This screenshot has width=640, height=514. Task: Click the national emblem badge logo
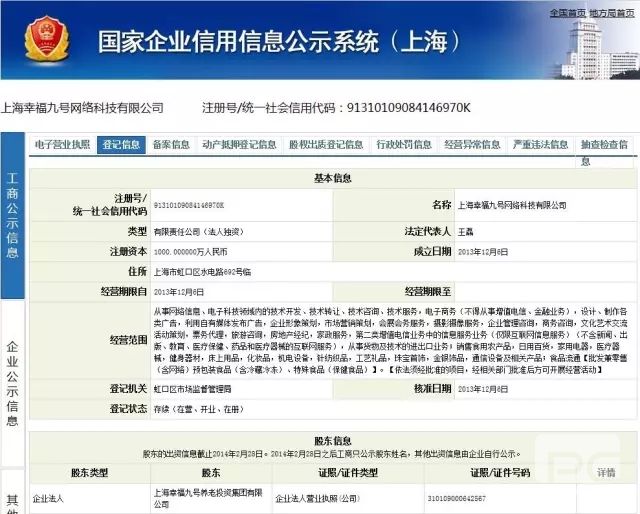coord(46,38)
